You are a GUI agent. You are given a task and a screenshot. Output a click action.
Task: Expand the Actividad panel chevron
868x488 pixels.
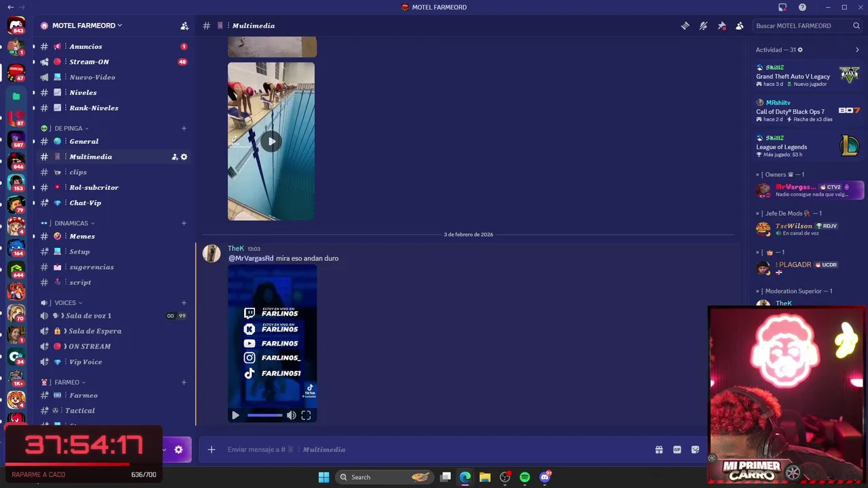click(x=857, y=49)
